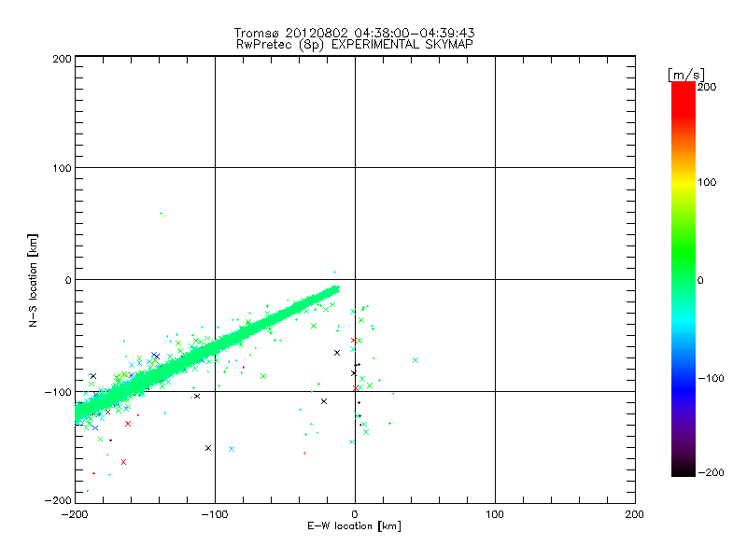Click the title line 'Tromsø 20120802 04:38:00-04:39:43'

(x=354, y=33)
